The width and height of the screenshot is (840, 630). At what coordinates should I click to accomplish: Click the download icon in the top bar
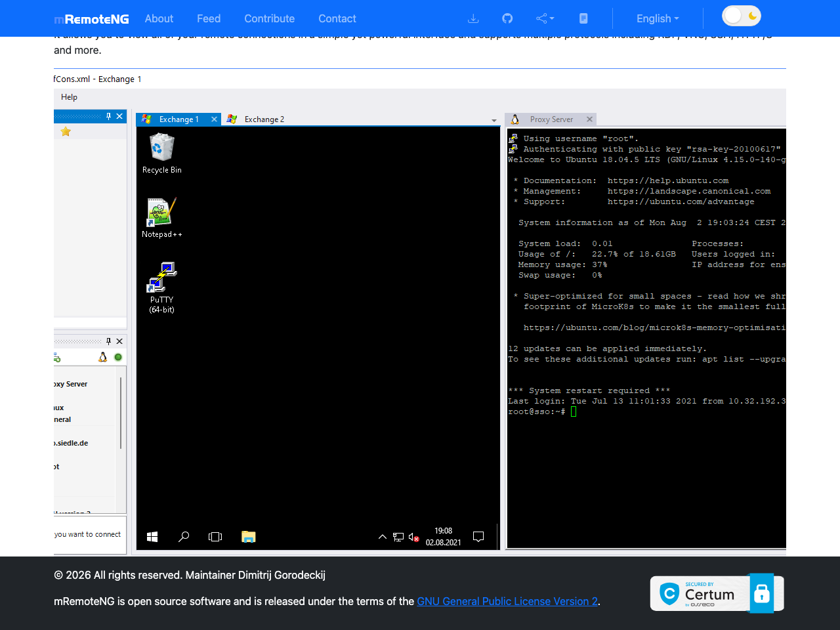tap(473, 18)
